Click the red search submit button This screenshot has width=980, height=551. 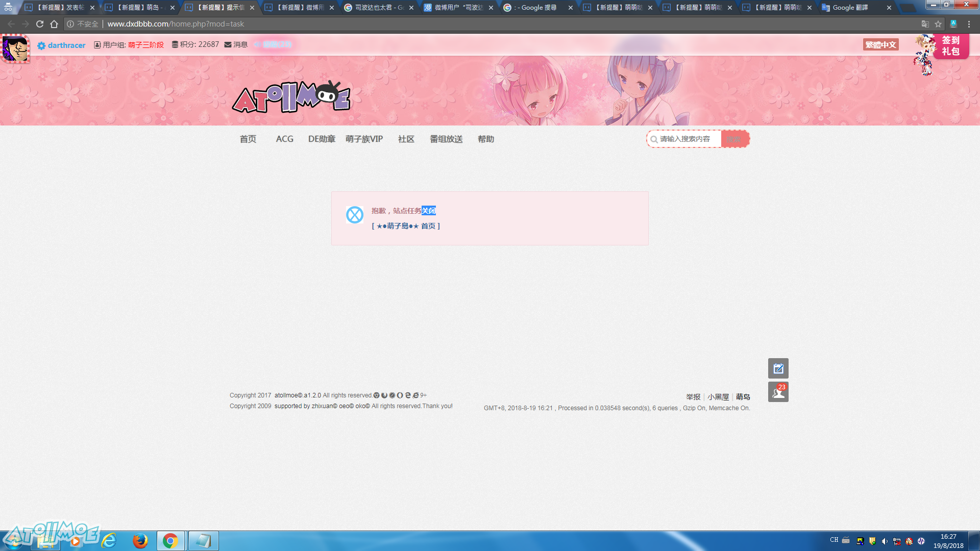pos(735,139)
